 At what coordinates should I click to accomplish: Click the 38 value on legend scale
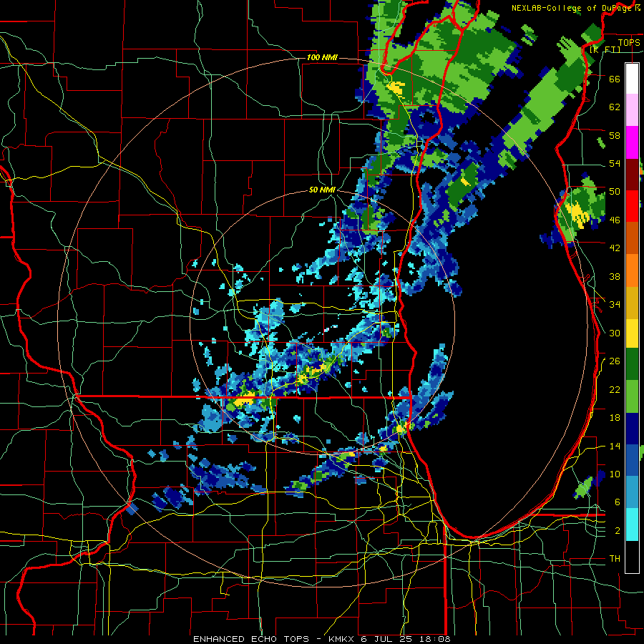click(615, 276)
